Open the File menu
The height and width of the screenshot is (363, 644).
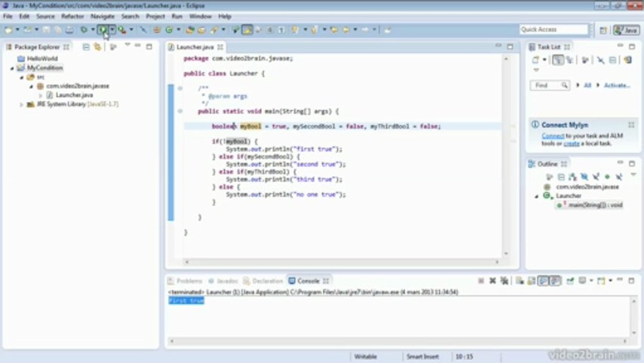pyautogui.click(x=8, y=17)
